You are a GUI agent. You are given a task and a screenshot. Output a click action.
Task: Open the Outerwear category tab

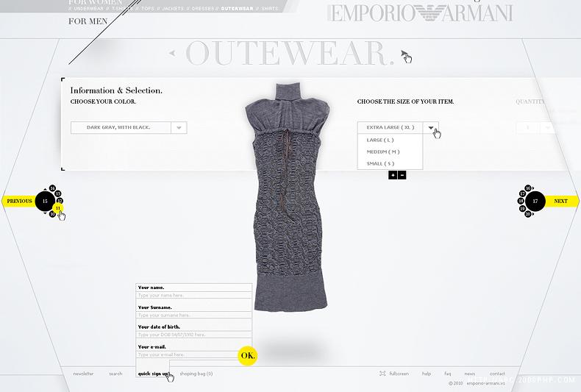(x=237, y=9)
